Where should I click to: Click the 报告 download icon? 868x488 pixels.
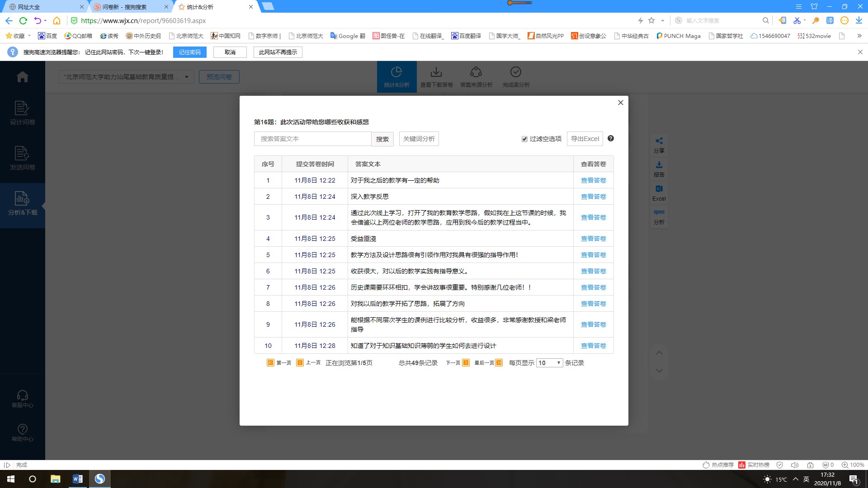click(659, 169)
